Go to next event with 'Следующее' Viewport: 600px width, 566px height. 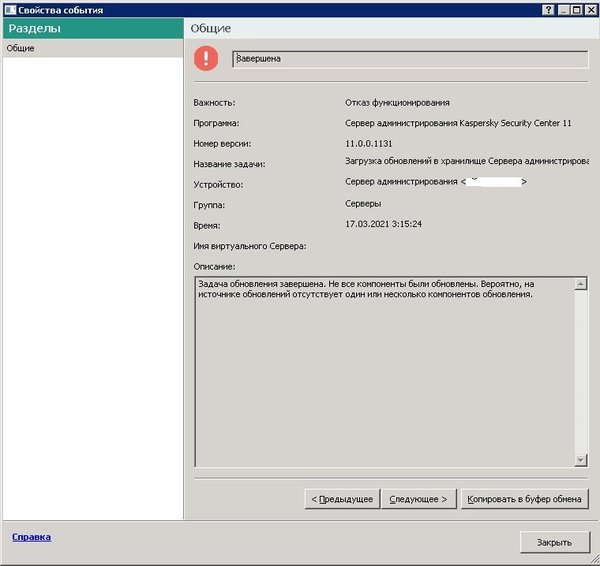point(420,498)
